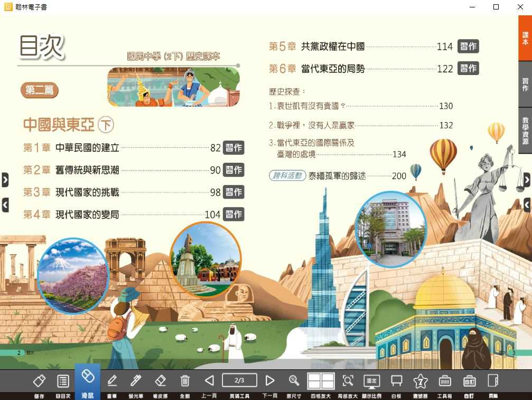Click the 翰林電子書 app icon in title bar
This screenshot has width=532, height=400.
[8, 6]
